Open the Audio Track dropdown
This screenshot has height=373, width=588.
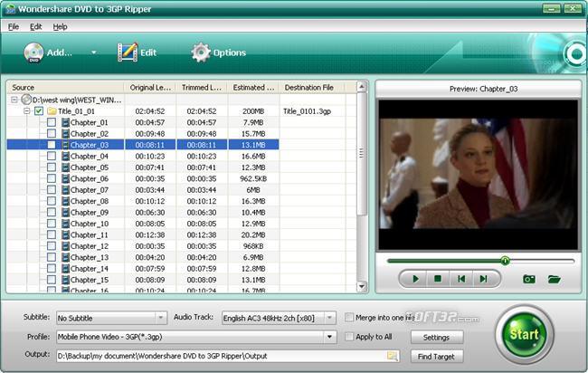tap(329, 318)
